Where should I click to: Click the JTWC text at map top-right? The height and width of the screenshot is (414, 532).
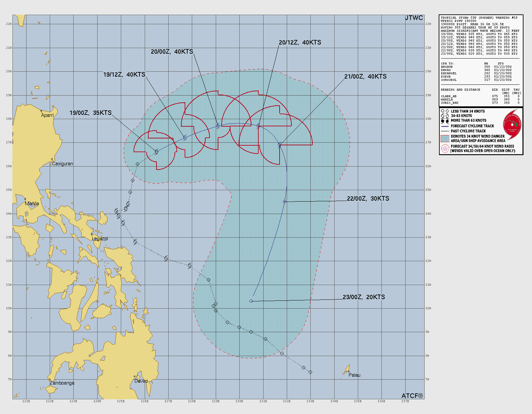pyautogui.click(x=414, y=18)
